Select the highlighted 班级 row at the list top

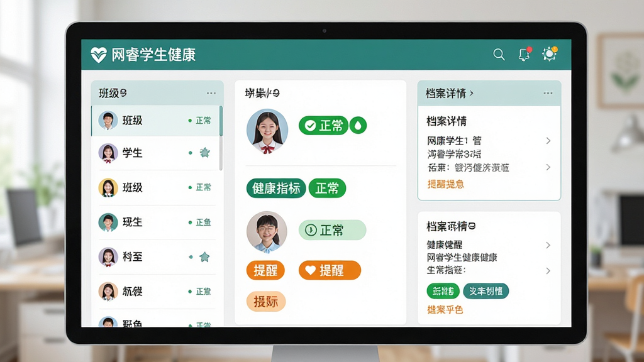[x=156, y=121]
